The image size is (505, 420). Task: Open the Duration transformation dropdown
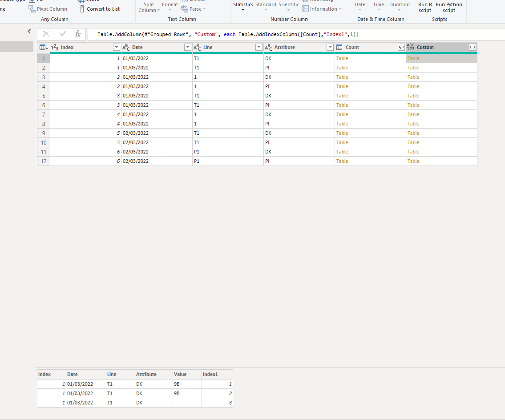click(400, 6)
